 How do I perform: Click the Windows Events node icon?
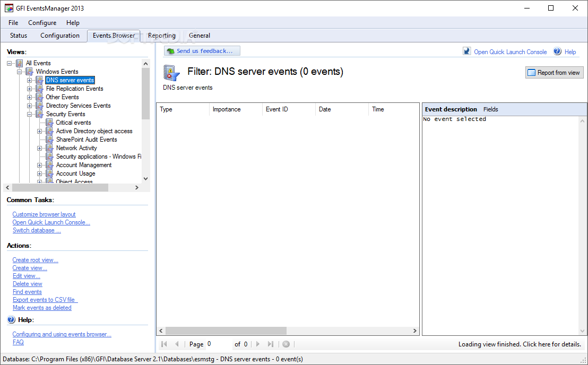pos(29,72)
